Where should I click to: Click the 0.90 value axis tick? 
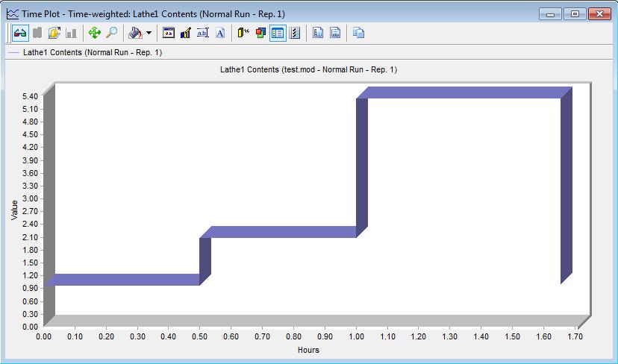point(31,288)
